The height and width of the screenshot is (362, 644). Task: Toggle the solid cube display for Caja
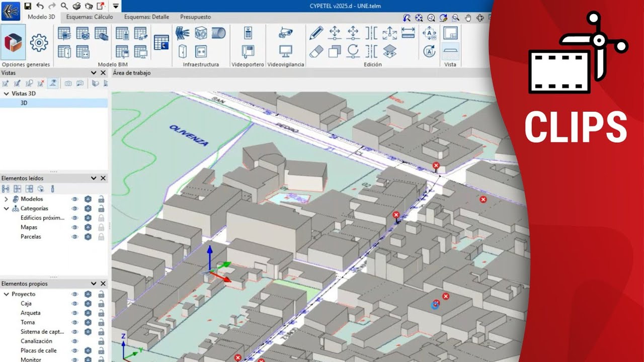[x=88, y=304]
